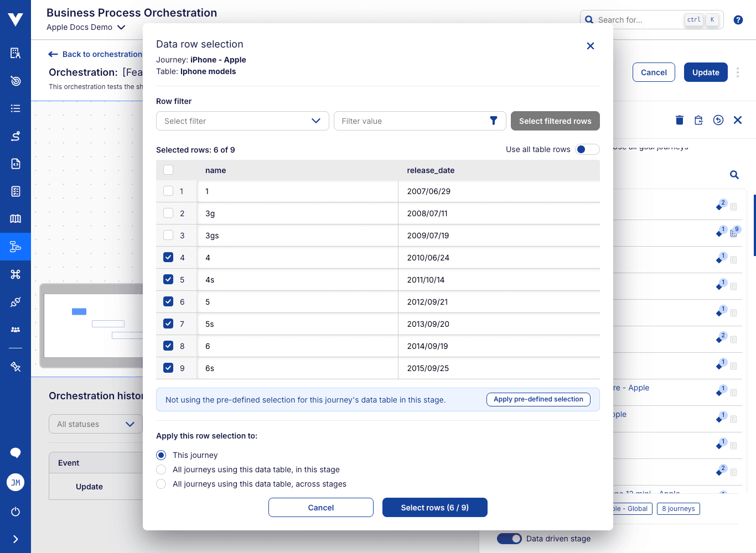Image resolution: width=756 pixels, height=553 pixels.
Task: Open the Select filter dropdown
Action: click(x=242, y=121)
